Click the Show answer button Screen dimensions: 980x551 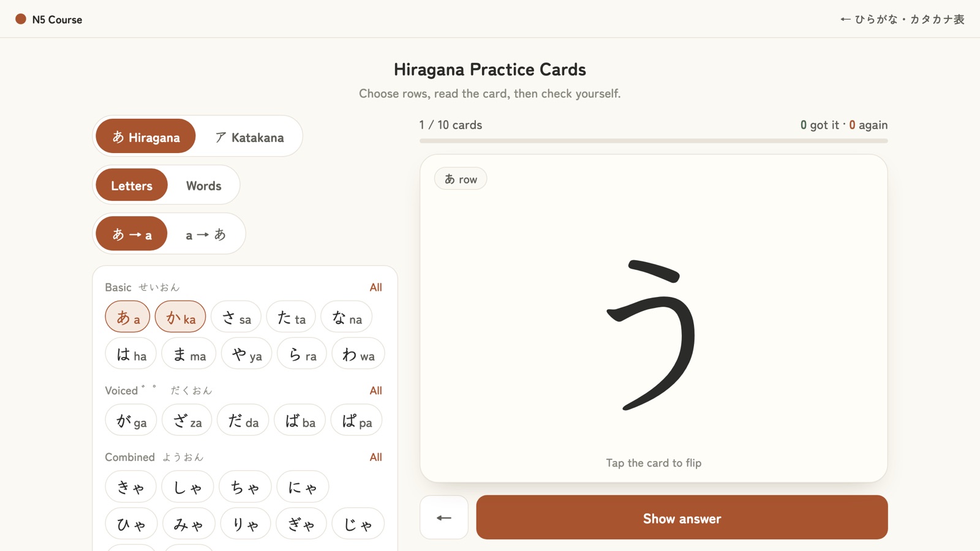682,518
